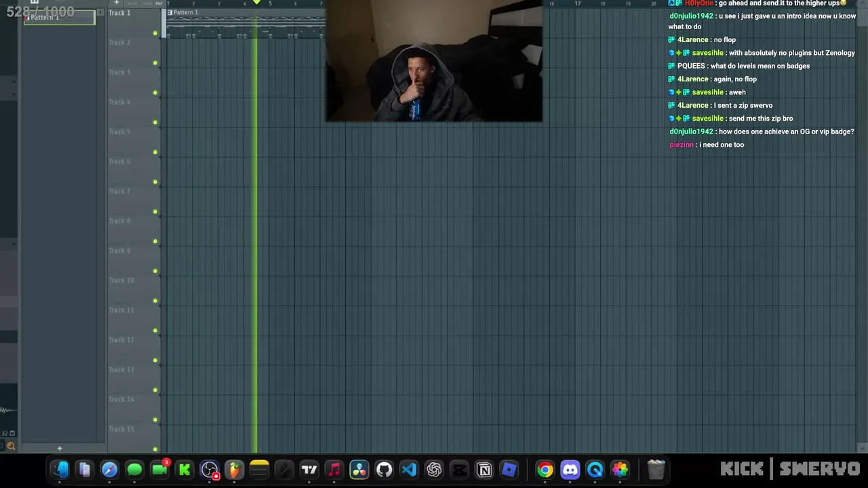Mute Track 9 using its green dot
The width and height of the screenshot is (868, 488).
point(155,271)
